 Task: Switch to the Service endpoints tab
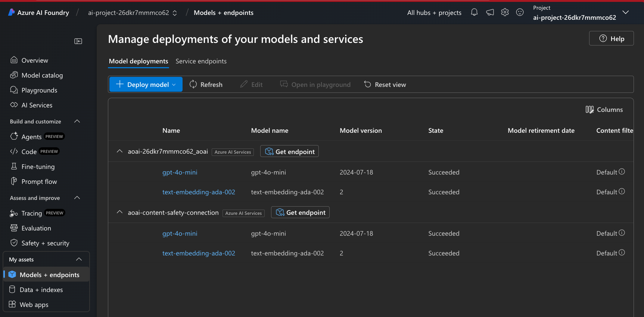pyautogui.click(x=201, y=61)
